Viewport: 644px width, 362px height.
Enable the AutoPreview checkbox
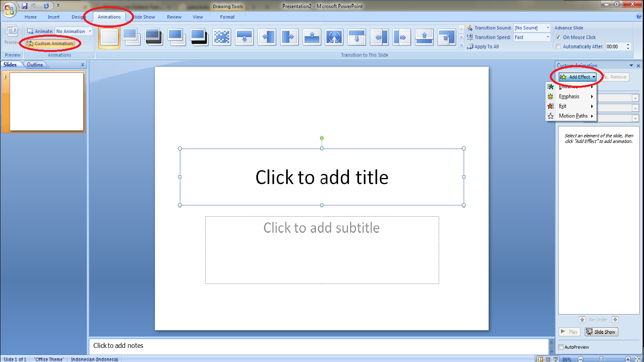pos(561,347)
